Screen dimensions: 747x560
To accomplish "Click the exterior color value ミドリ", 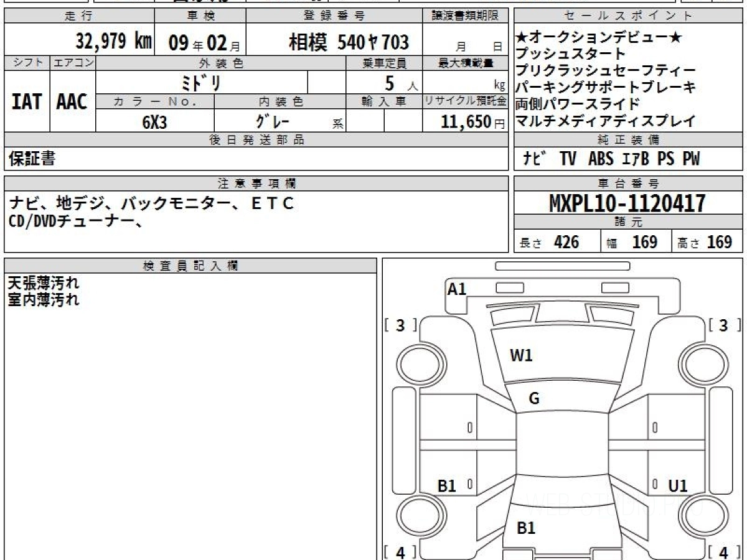I will click(x=201, y=83).
